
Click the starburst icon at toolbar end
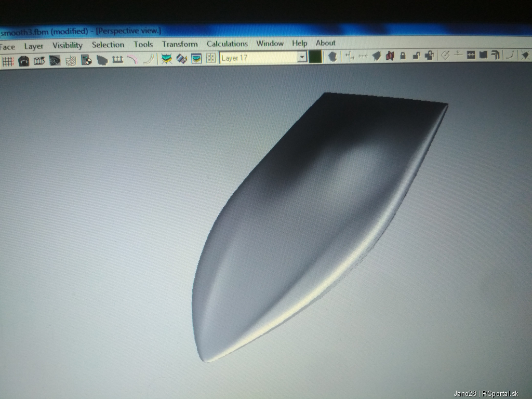tap(525, 55)
